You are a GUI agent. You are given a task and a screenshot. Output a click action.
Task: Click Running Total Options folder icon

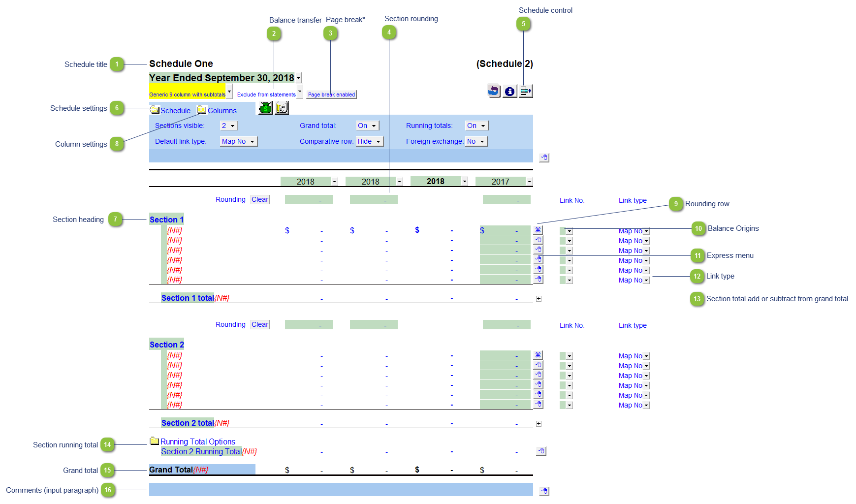pos(155,441)
